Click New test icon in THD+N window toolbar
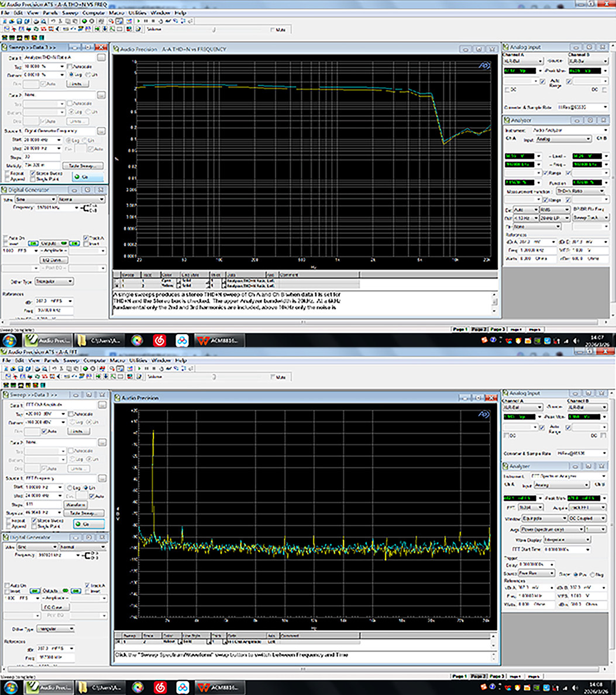616x695 pixels. (x=5, y=21)
